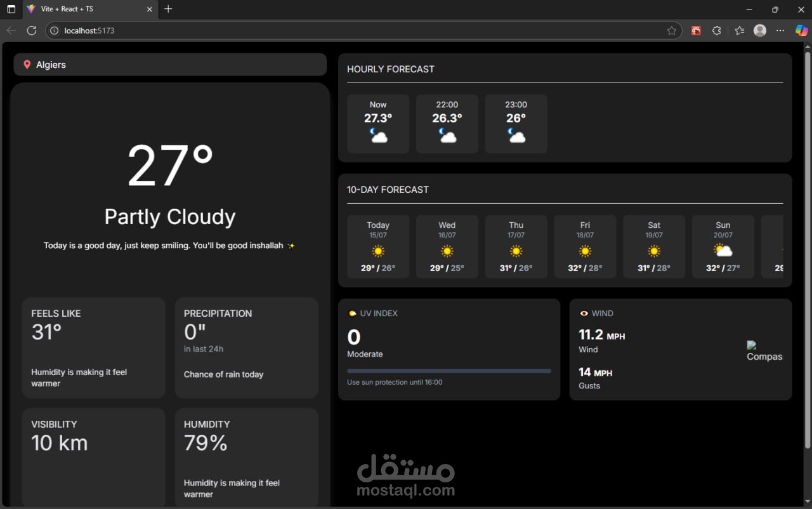Click the HOURLY FORECAST heading
Screen dimensions: 812x509
pos(391,69)
